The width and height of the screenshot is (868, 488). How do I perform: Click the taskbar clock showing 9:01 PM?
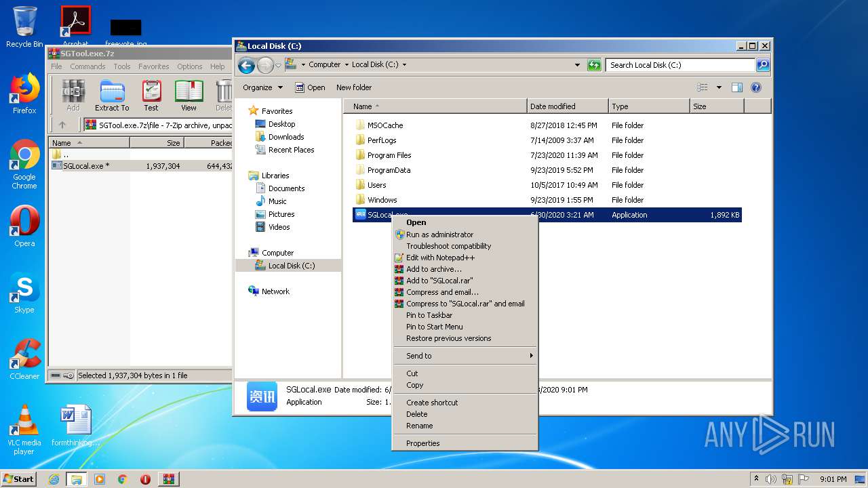833,479
